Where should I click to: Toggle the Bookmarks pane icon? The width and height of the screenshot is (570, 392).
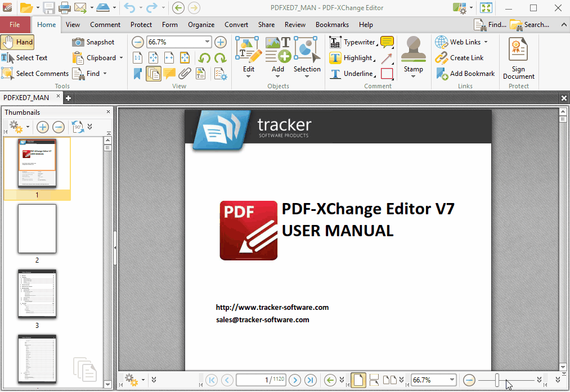coord(137,74)
